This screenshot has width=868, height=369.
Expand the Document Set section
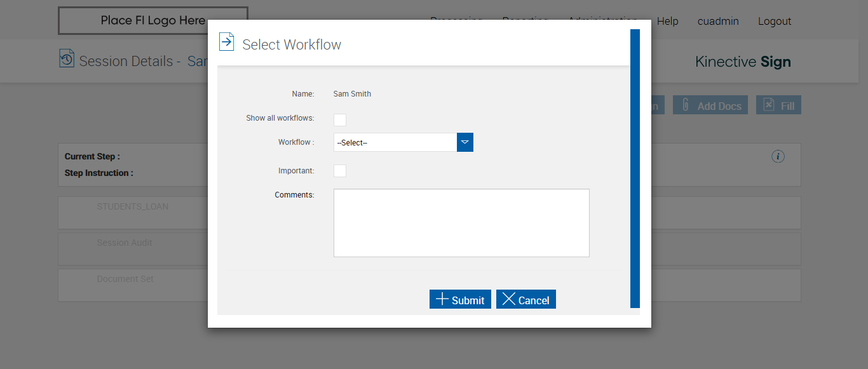[125, 279]
